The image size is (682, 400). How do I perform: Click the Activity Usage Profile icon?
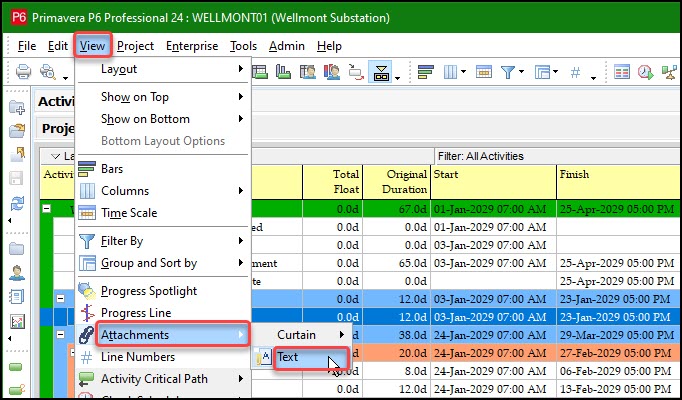(x=283, y=71)
